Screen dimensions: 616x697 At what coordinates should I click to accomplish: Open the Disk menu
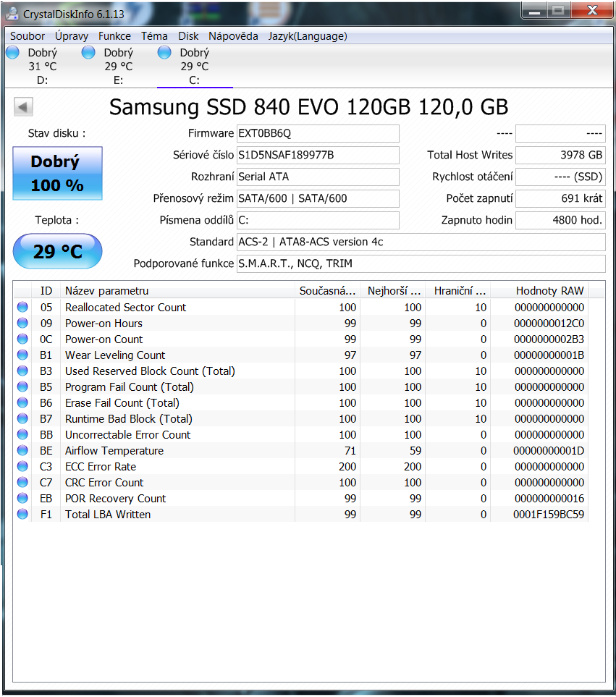pos(188,36)
